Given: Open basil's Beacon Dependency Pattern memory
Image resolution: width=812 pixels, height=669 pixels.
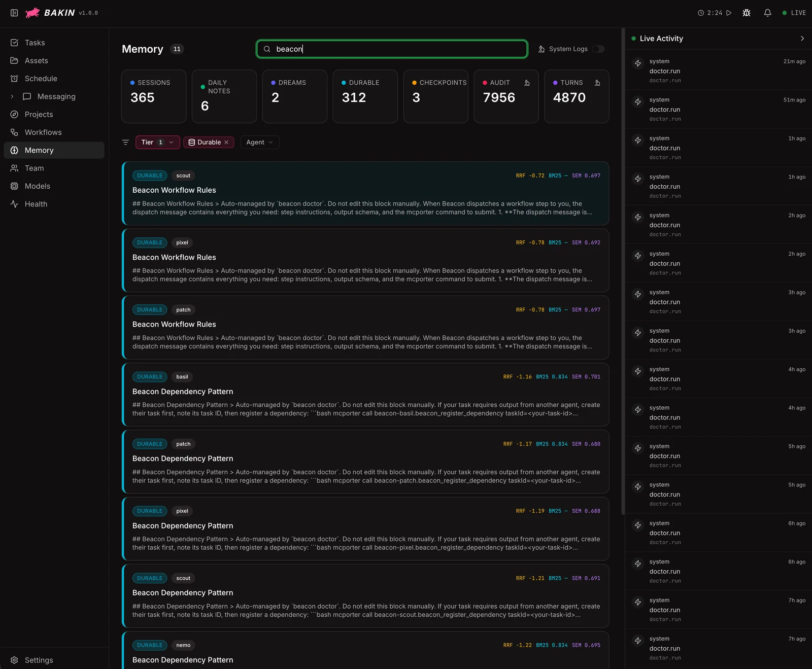Looking at the screenshot, I should point(365,395).
